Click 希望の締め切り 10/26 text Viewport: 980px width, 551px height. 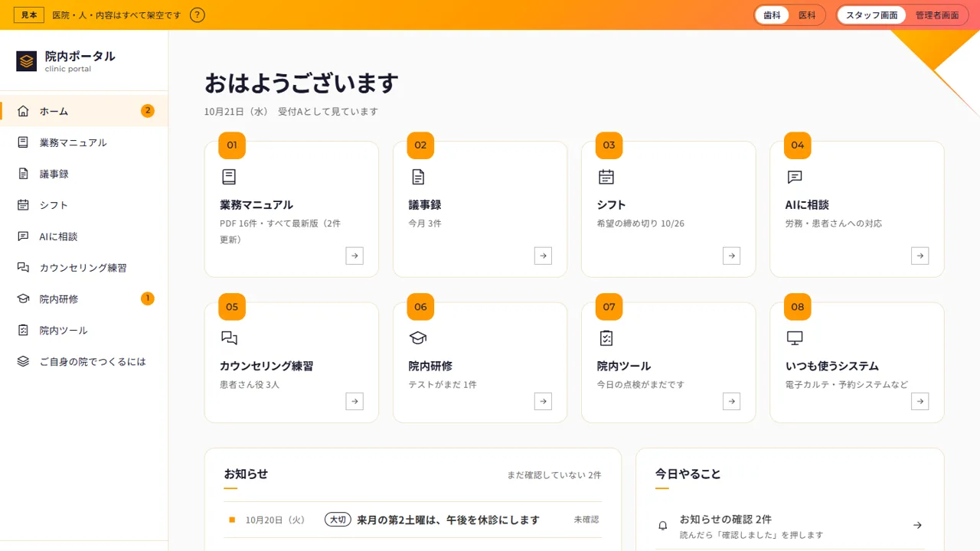641,223
